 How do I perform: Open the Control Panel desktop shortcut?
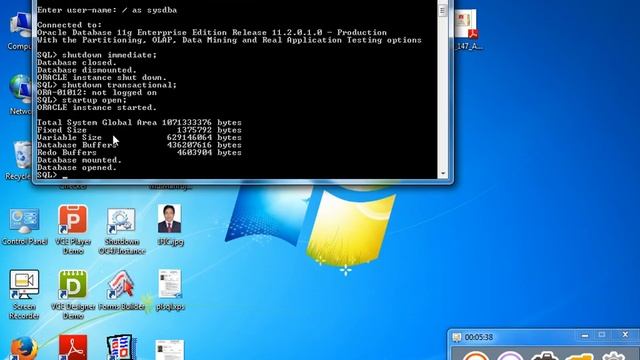click(24, 225)
